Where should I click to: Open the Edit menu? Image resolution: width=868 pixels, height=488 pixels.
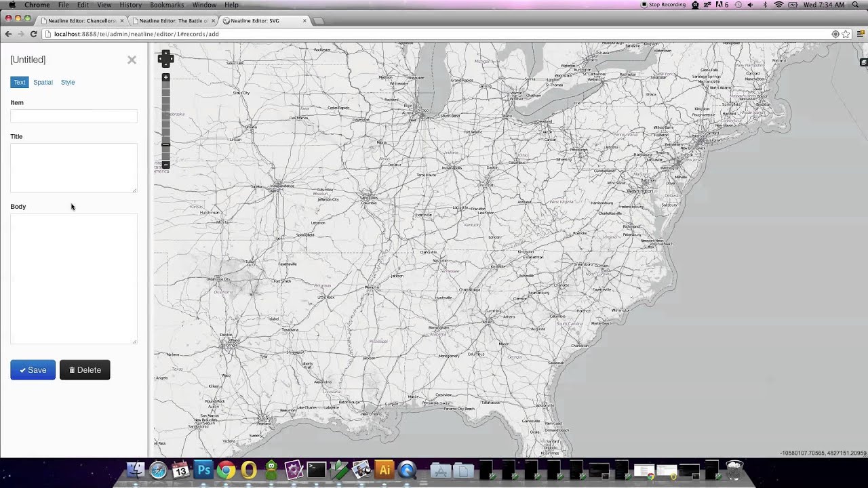click(x=83, y=5)
